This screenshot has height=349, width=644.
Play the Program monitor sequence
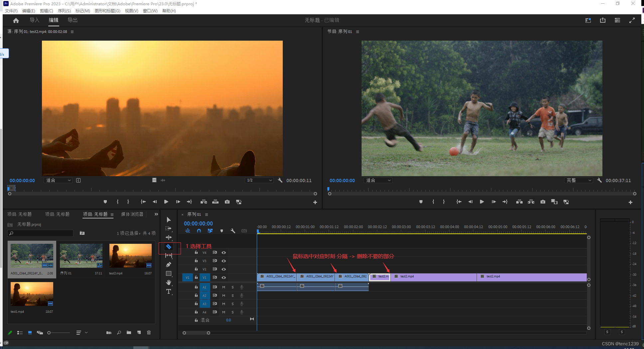click(482, 202)
